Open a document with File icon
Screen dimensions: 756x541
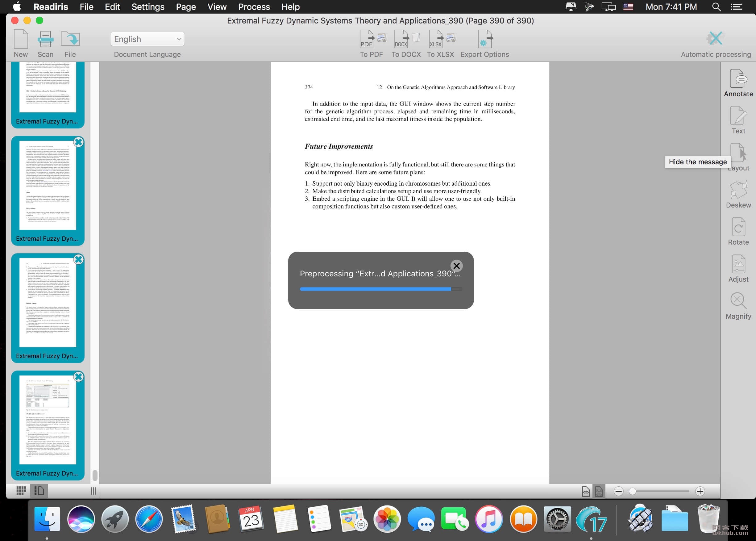(70, 44)
